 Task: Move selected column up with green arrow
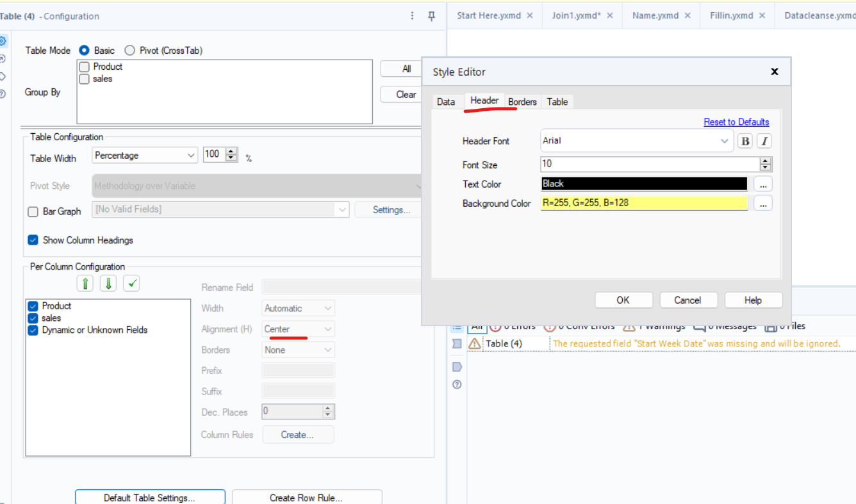[x=85, y=282]
